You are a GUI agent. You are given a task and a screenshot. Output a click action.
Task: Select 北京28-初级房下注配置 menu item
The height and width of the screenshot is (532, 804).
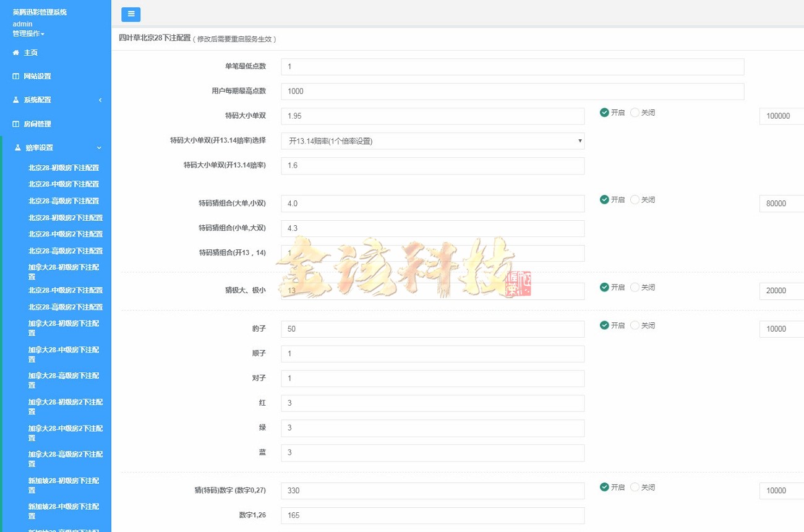(64, 167)
